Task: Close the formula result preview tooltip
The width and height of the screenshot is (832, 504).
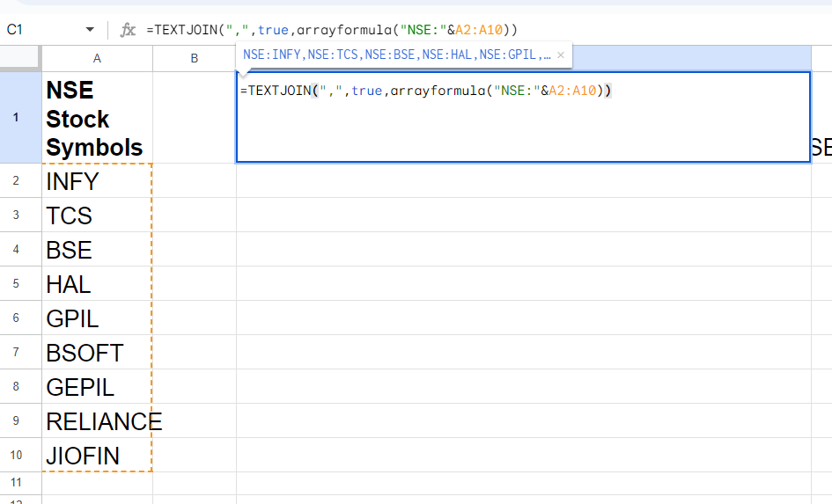Action: tap(560, 55)
